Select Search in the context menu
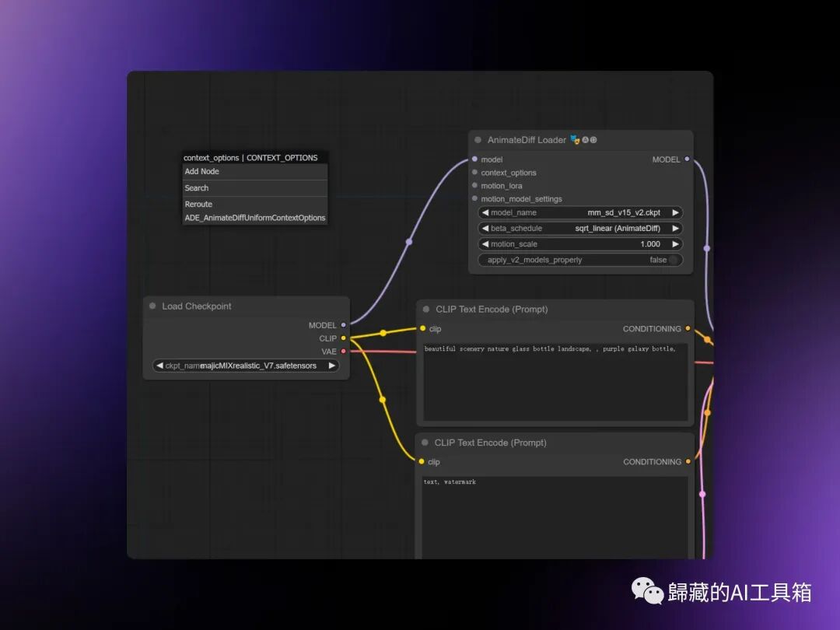840x630 pixels. click(255, 188)
